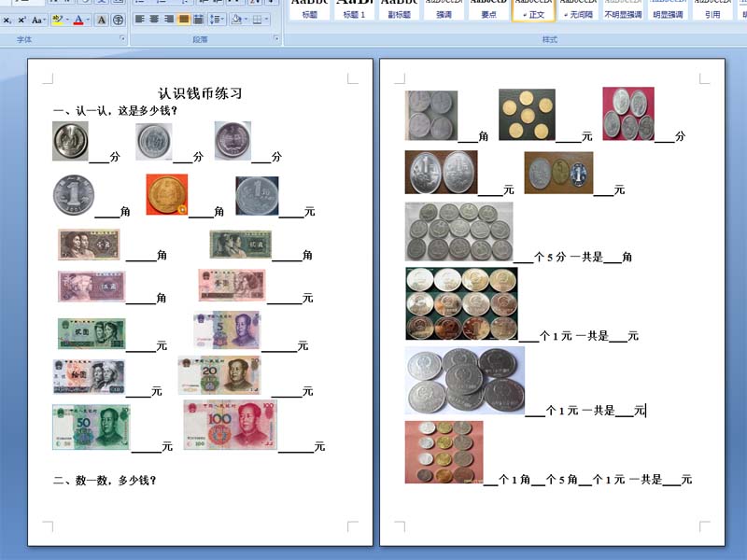747x560 pixels.
Task: Click the heading 二、数一数，多少钱？
Action: click(105, 481)
